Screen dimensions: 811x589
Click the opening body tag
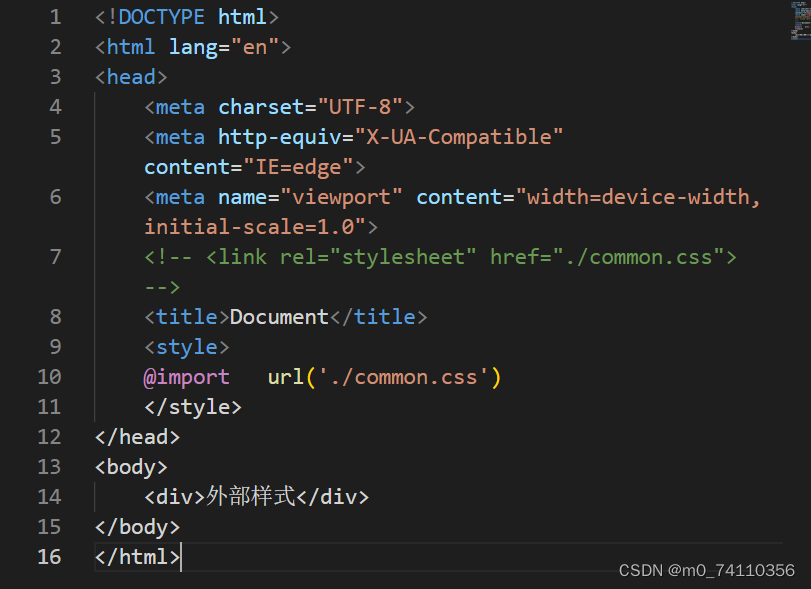tap(131, 467)
